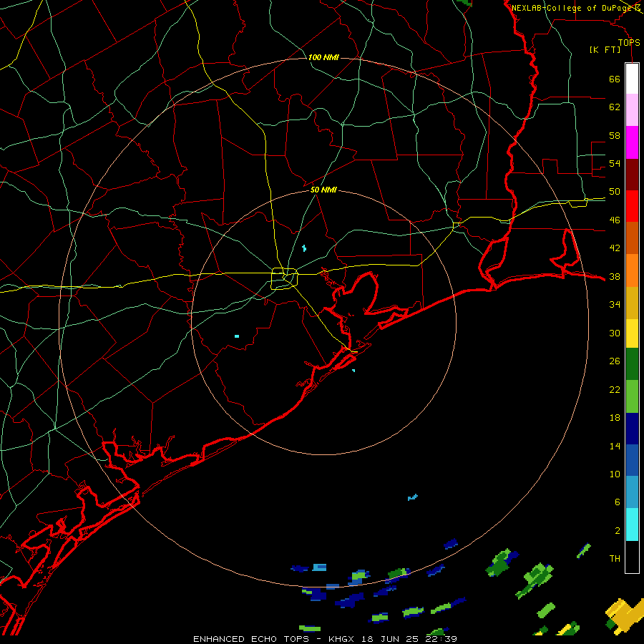Click the legend value "26"
The width and height of the screenshot is (644, 644).
615,361
